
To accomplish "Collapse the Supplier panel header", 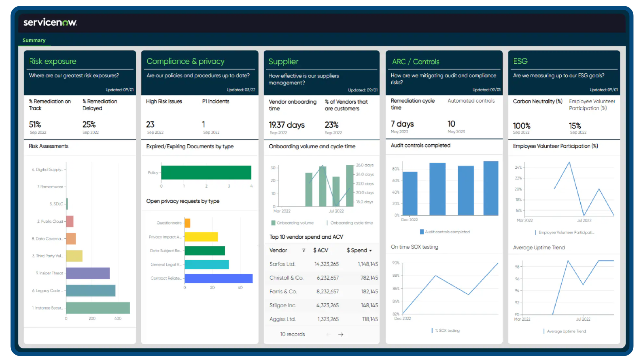I will [284, 61].
